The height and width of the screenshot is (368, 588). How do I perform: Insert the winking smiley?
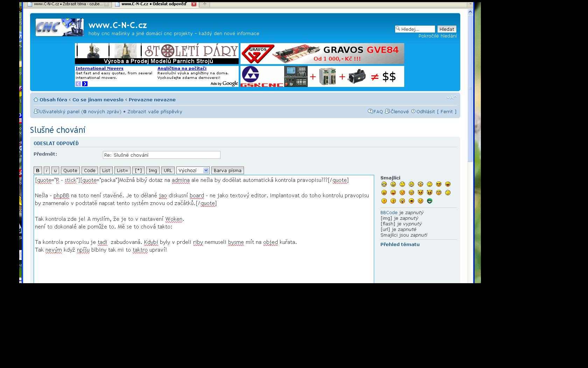(448, 193)
